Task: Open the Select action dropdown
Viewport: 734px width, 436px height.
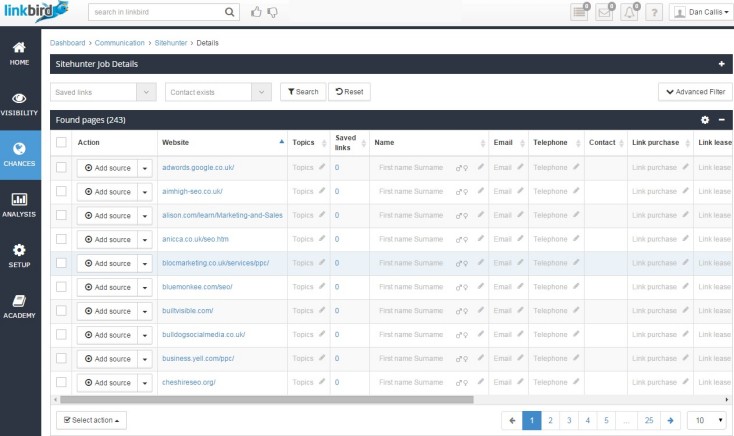Action: (x=91, y=420)
